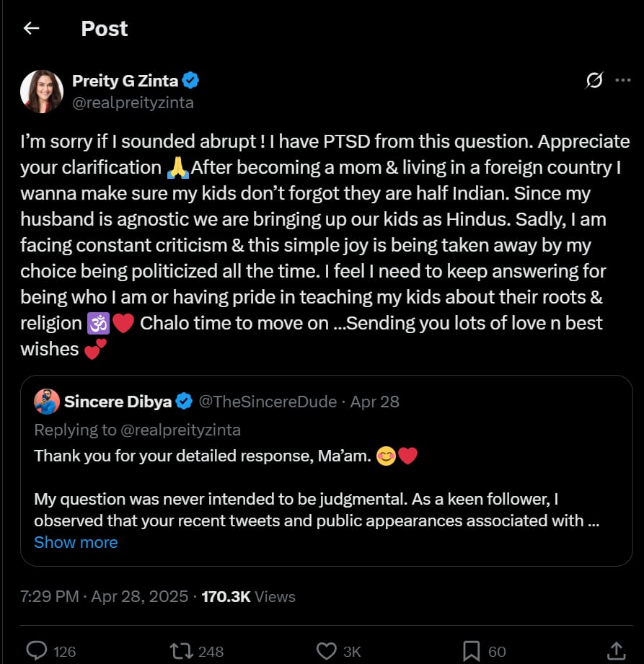Open Sincere Dibya's avatar in quote
The height and width of the screenshot is (664, 644).
(x=47, y=402)
